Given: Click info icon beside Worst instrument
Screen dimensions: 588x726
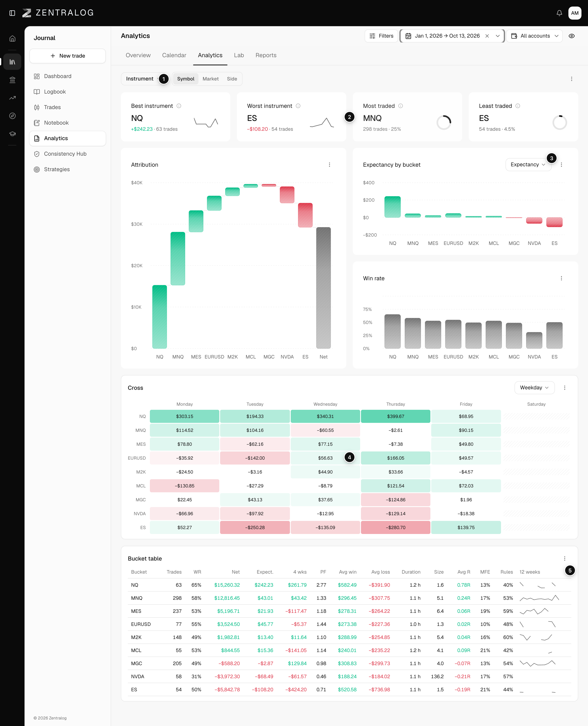Looking at the screenshot, I should click(x=298, y=106).
